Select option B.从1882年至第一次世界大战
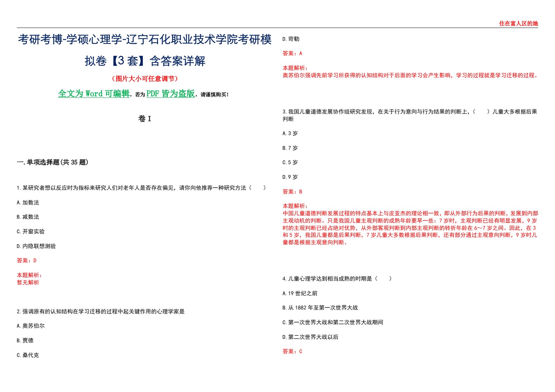 [x=320, y=308]
